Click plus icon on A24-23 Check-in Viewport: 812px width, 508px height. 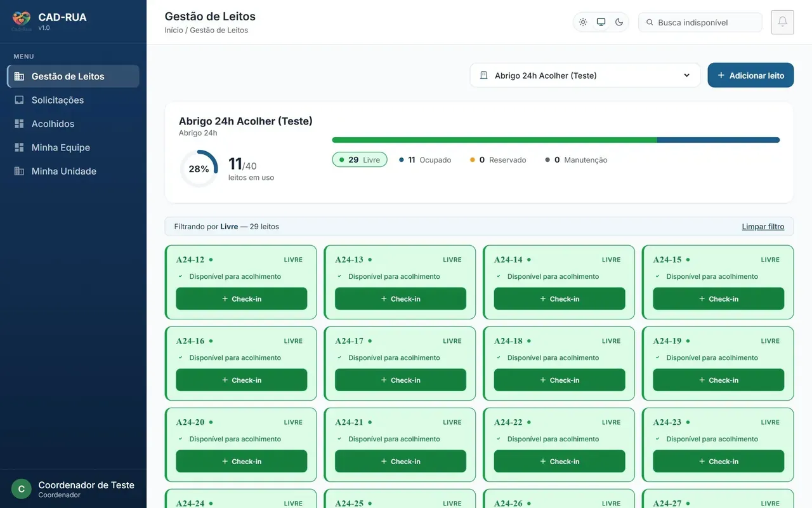click(x=702, y=461)
